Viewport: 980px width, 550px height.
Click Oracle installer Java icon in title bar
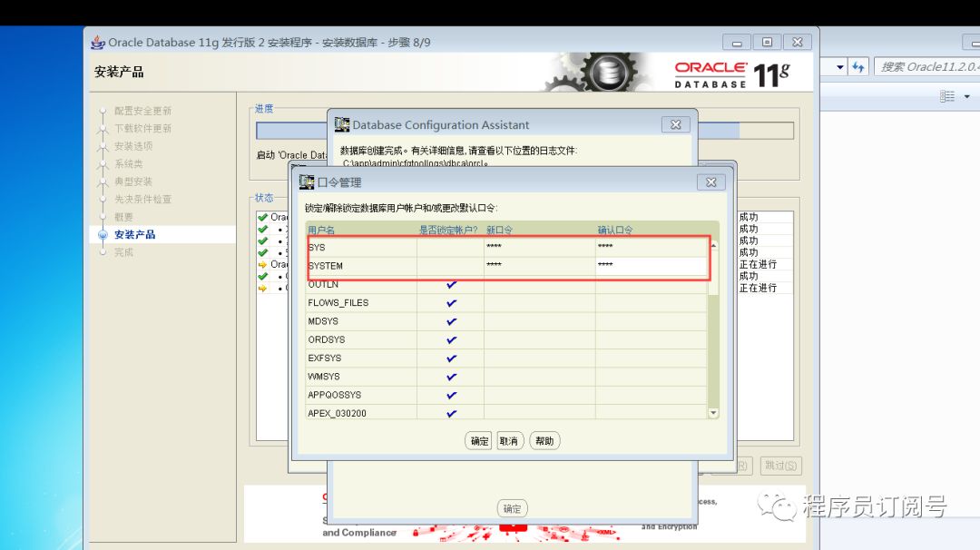click(98, 43)
